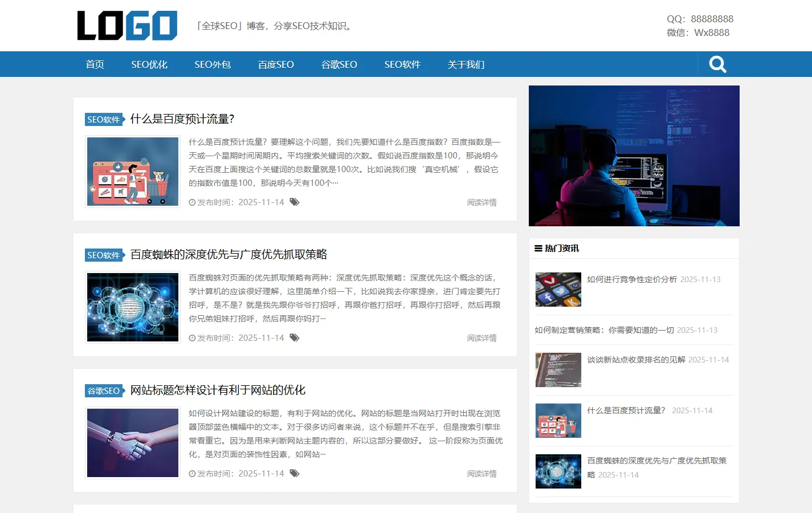Open SEO软件 in the navigation bar

[x=402, y=64]
